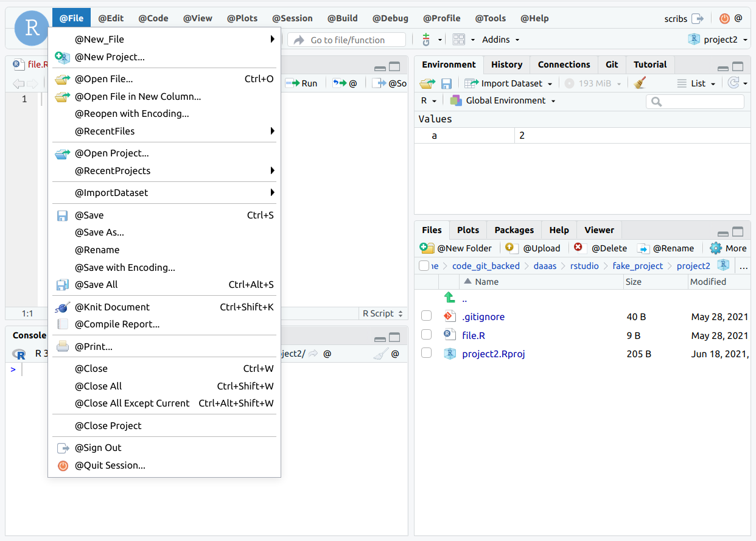Click the Open File folder icon in menu
The height and width of the screenshot is (541, 756).
[x=63, y=79]
